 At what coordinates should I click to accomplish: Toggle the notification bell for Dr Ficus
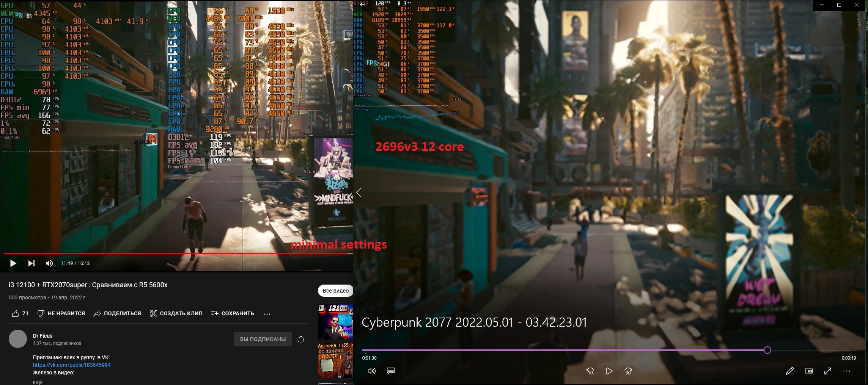coord(301,340)
